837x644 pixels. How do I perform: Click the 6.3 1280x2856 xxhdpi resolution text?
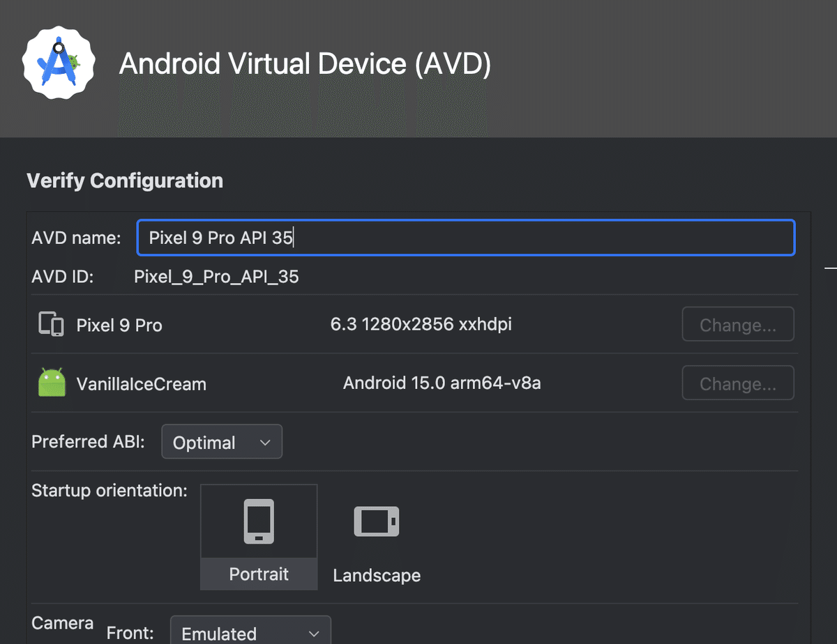[421, 324]
